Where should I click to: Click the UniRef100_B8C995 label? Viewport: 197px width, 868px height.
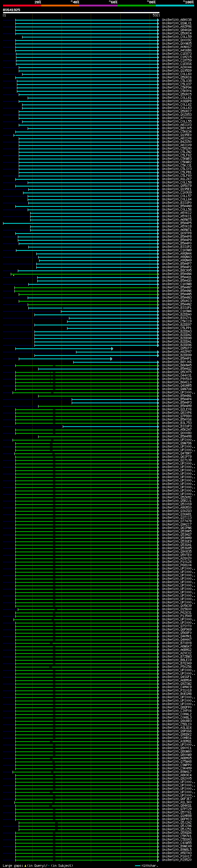coord(177,271)
